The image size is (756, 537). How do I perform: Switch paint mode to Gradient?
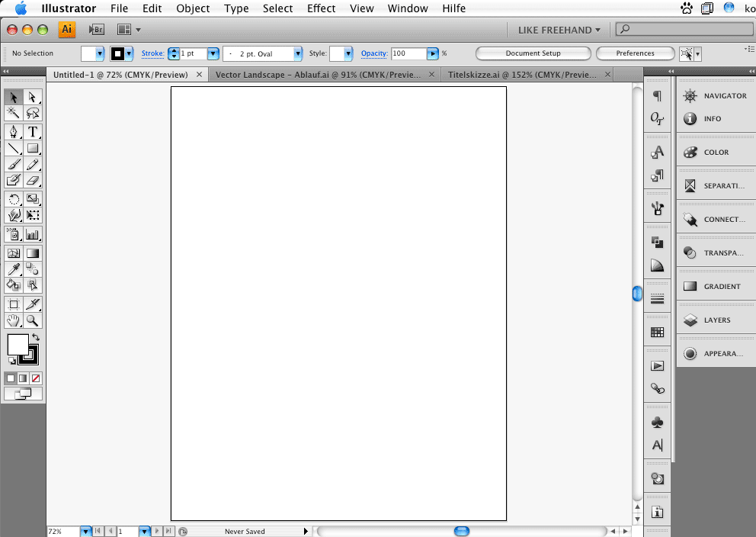point(23,378)
